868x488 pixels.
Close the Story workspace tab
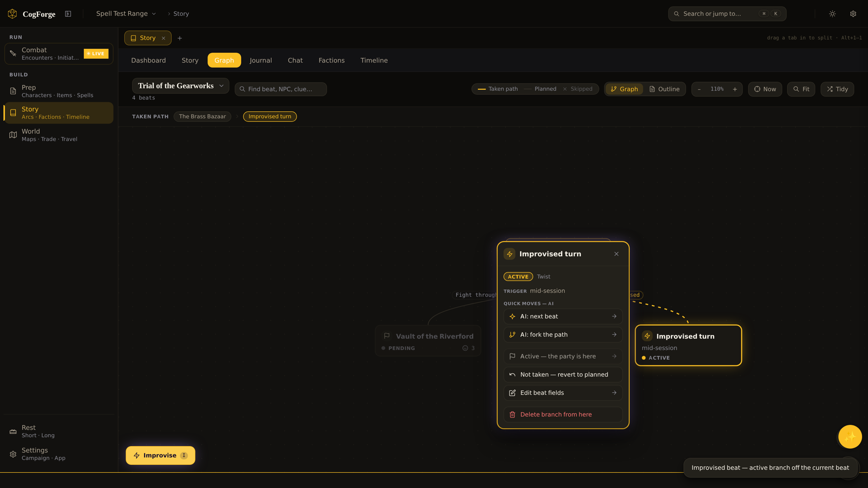tap(164, 38)
